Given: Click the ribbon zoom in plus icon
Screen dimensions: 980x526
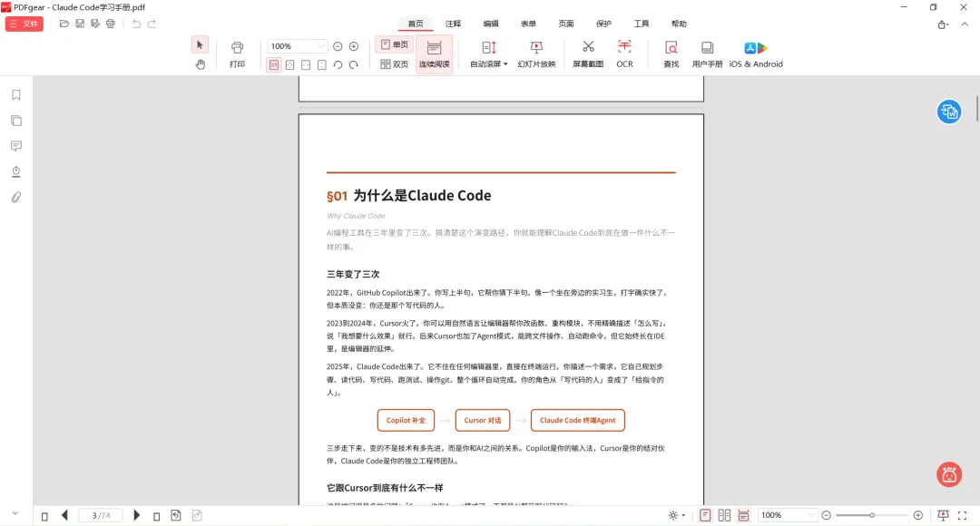Looking at the screenshot, I should click(354, 46).
